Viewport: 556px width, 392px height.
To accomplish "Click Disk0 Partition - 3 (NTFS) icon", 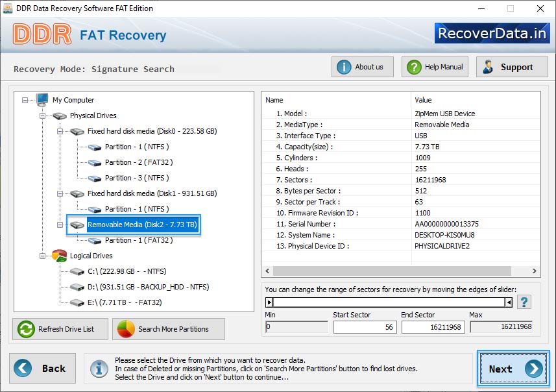I will click(95, 178).
